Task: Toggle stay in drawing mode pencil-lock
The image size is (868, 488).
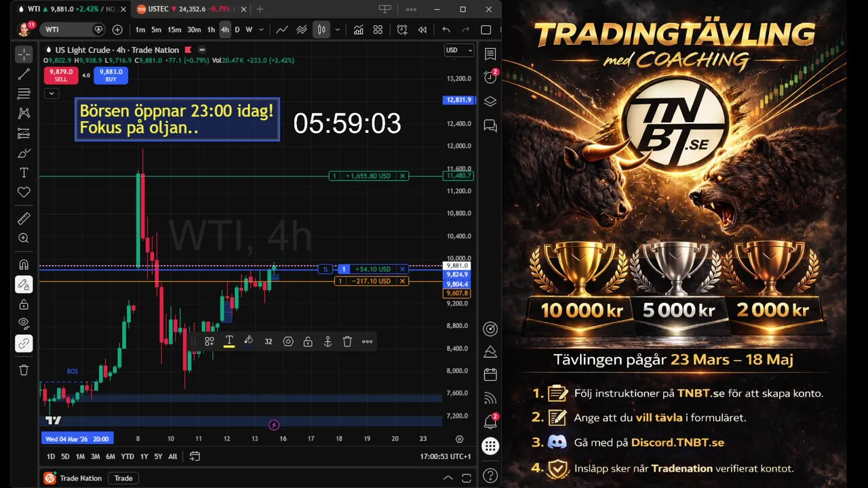Action: point(24,284)
